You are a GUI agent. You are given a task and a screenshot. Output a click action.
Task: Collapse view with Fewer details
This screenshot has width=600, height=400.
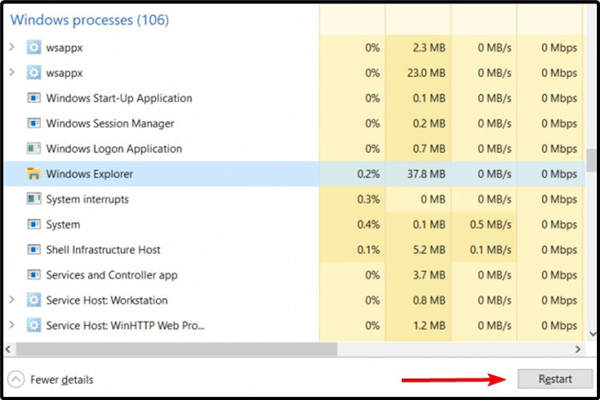tap(50, 380)
